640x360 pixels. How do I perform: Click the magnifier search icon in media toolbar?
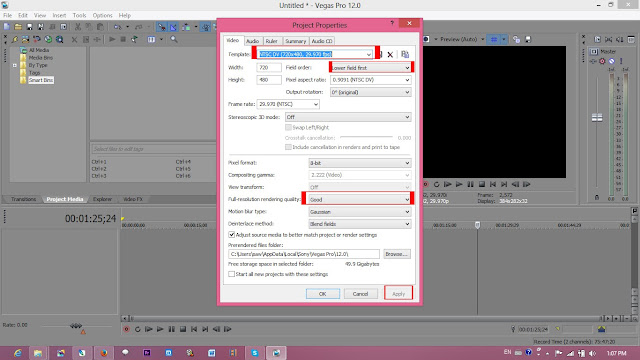174,40
